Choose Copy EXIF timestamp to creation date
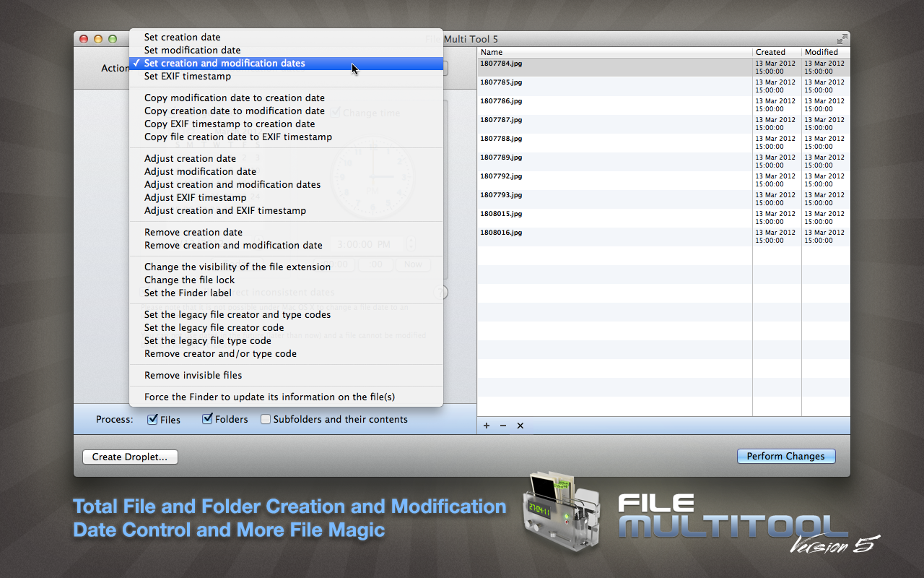The width and height of the screenshot is (924, 578). (286, 124)
